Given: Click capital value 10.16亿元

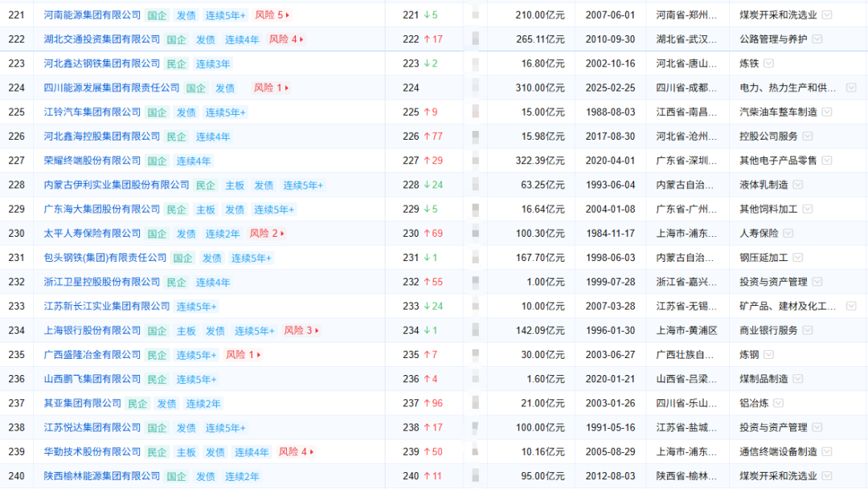Looking at the screenshot, I should [542, 452].
